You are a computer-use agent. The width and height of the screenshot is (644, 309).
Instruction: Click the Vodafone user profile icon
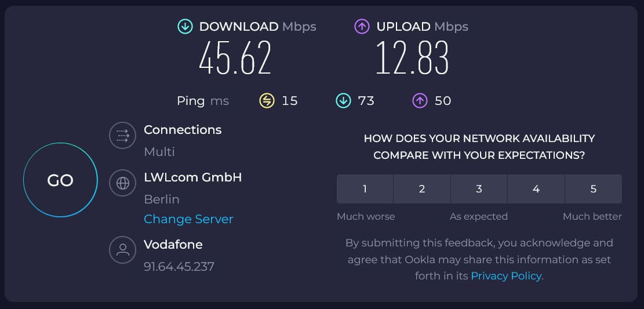(x=122, y=250)
